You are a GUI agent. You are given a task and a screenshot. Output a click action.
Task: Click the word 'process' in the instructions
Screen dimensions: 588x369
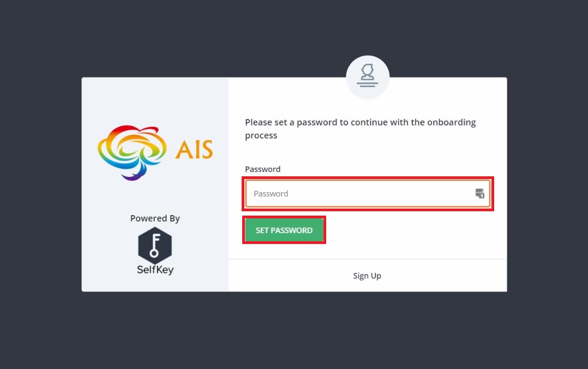(x=261, y=136)
